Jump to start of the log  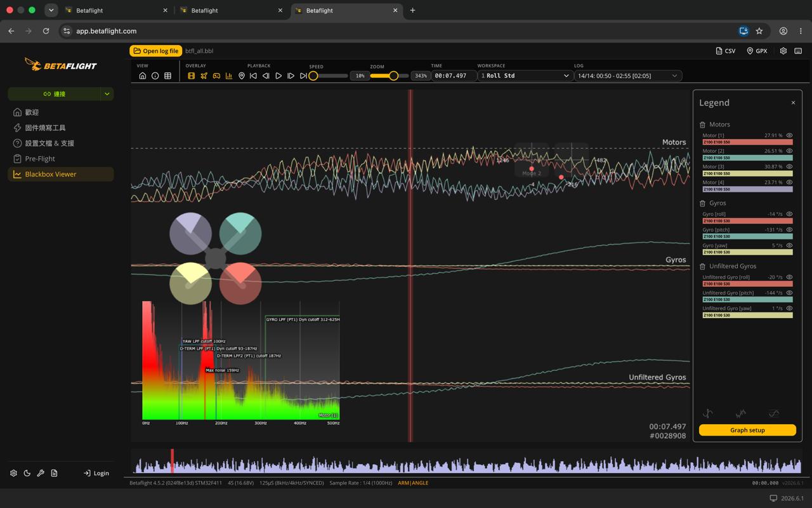(253, 76)
